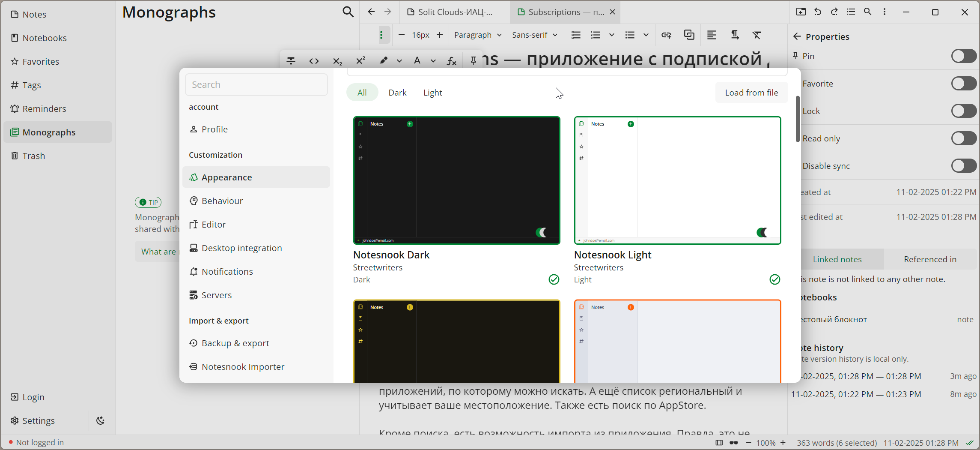980x450 pixels.
Task: Clear formatting icon in toolbar
Action: (757, 35)
